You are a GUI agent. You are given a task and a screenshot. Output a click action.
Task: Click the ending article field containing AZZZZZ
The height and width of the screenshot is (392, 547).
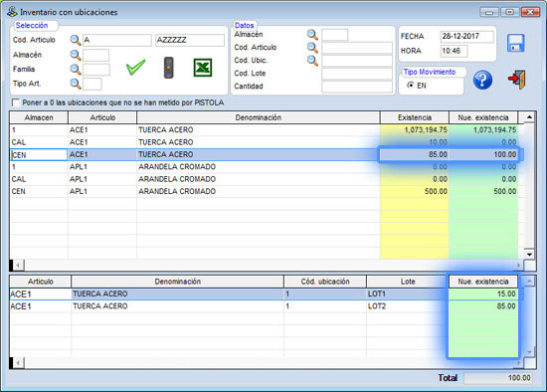[190, 40]
